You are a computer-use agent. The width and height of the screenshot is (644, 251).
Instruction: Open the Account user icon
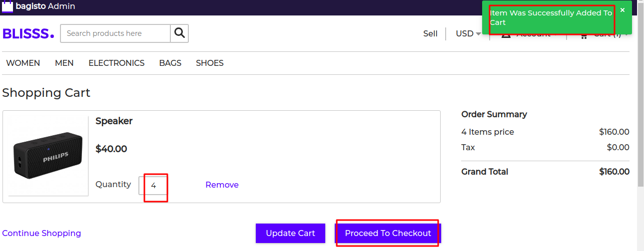(506, 34)
